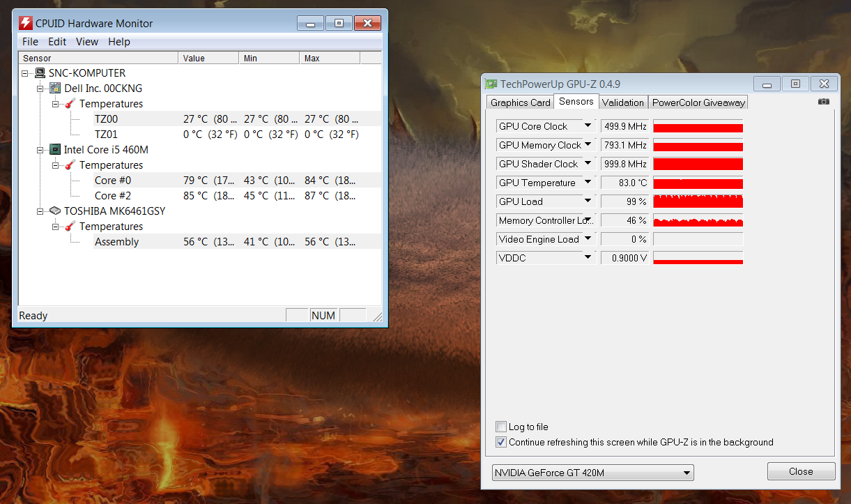Click thermometer icon under Intel Core i5 460M
Viewport: 851px width, 504px height.
[x=70, y=165]
